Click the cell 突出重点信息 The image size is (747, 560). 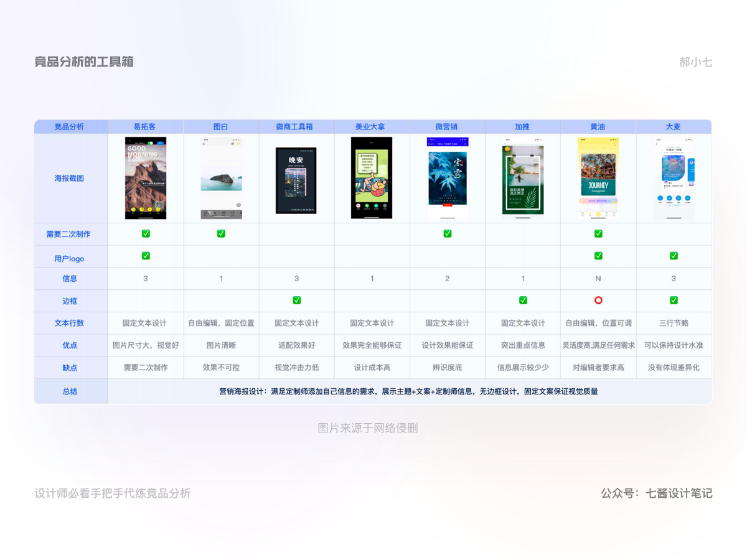523,345
